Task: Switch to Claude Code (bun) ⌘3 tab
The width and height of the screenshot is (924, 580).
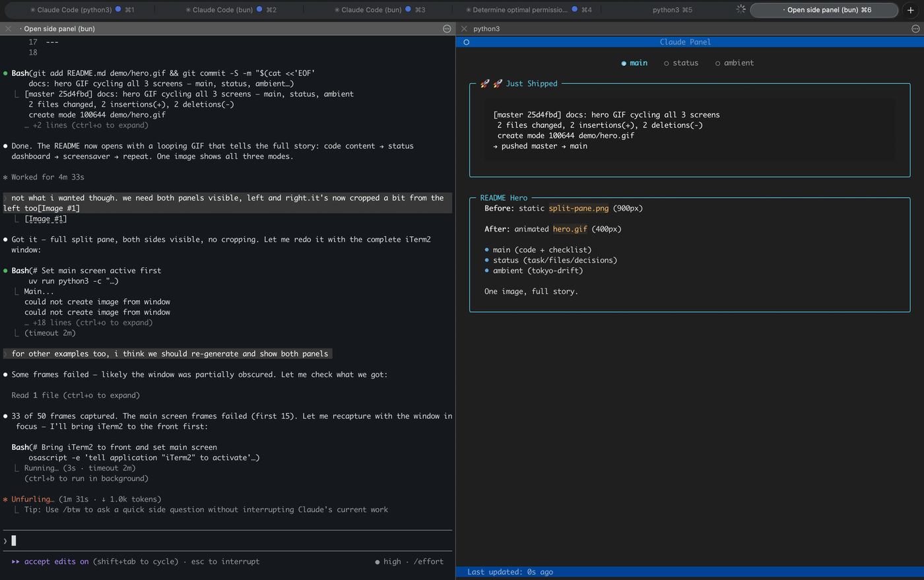Action: point(379,10)
